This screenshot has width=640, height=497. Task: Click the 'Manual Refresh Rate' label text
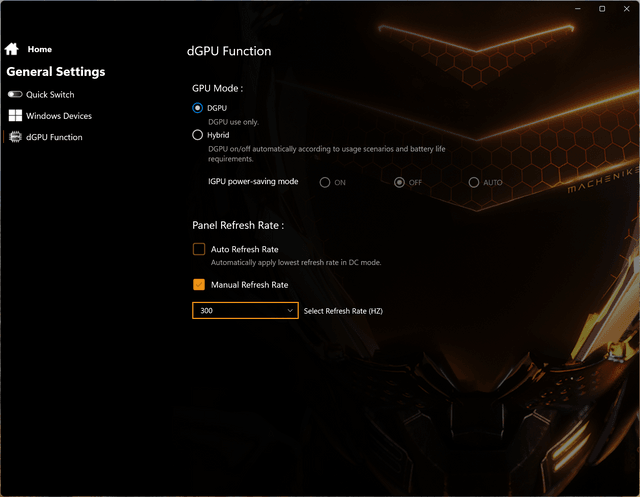(249, 285)
